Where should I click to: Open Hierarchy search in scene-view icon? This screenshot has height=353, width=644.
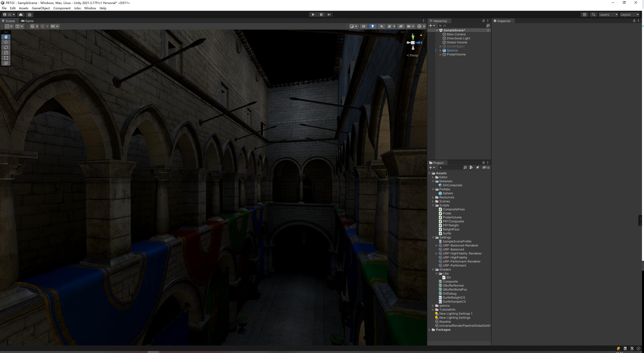click(x=488, y=26)
